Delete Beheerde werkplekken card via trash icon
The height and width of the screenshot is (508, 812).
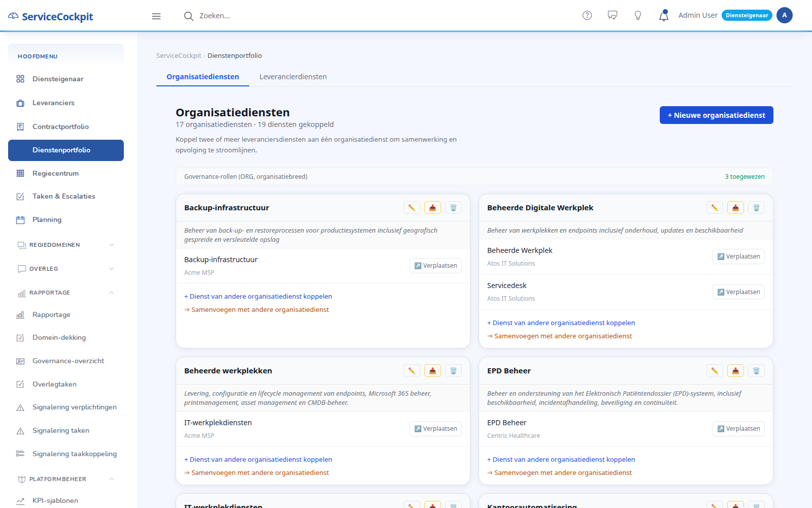coord(453,371)
